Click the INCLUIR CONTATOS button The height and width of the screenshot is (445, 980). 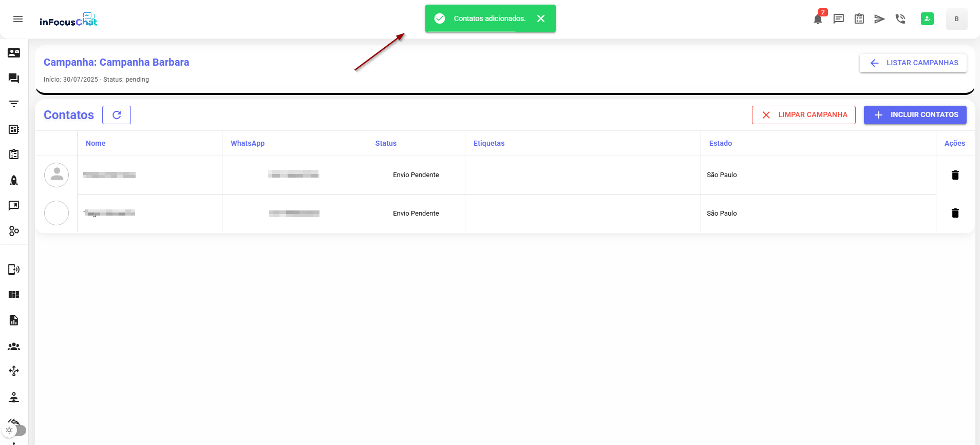tap(915, 115)
